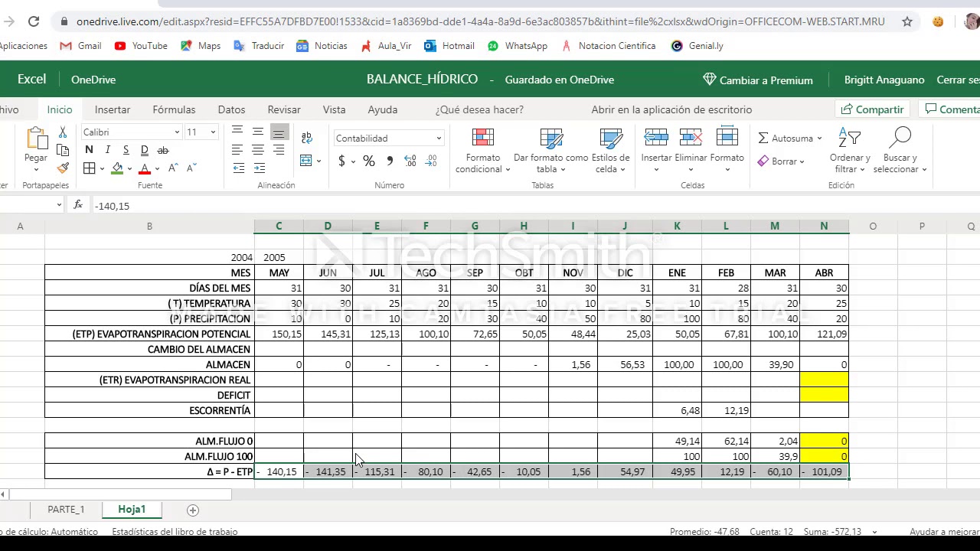Screen dimensions: 980x551
Task: Open the font size 11 dropdown
Action: [213, 132]
